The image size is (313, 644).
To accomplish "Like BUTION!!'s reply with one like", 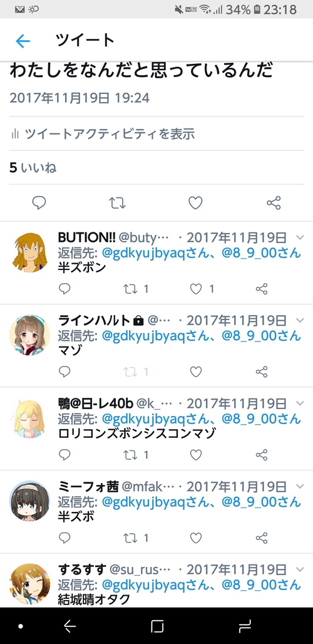I will [196, 289].
